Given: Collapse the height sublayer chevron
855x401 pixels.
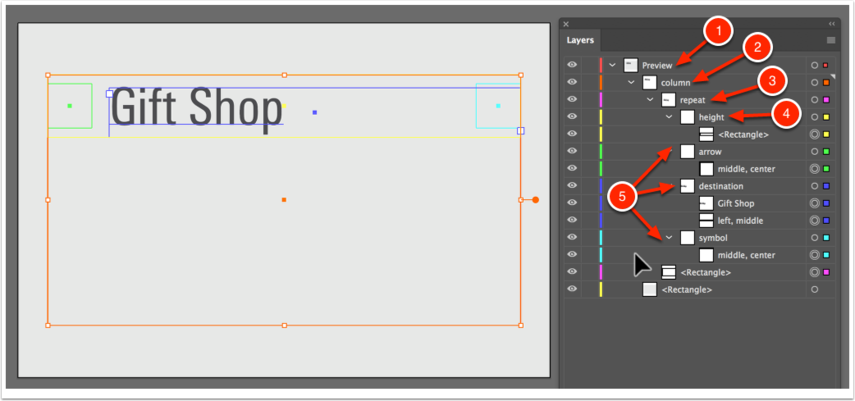Looking at the screenshot, I should coord(669,117).
